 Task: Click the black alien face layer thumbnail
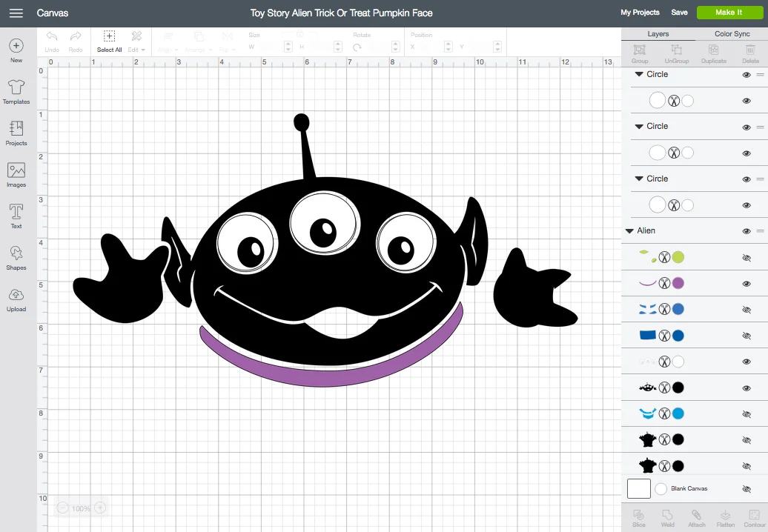coord(647,388)
